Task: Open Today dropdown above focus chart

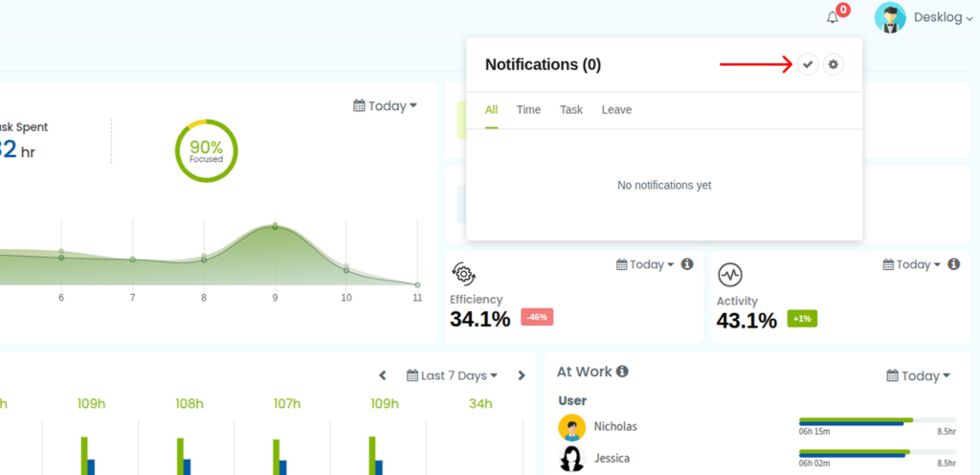Action: 385,106
